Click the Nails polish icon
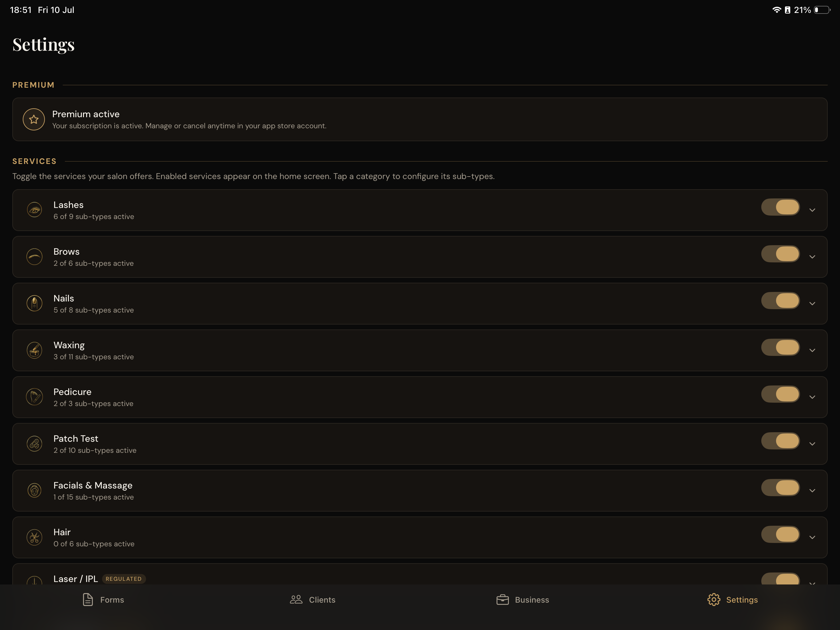840x630 pixels. click(x=34, y=303)
